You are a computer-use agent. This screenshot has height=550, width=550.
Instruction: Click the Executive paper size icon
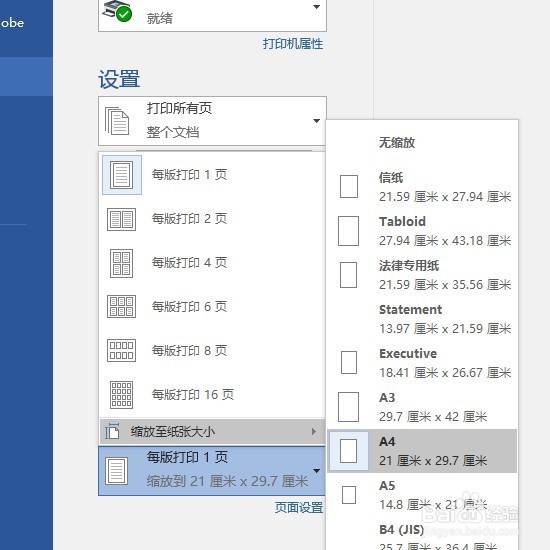[x=349, y=362]
